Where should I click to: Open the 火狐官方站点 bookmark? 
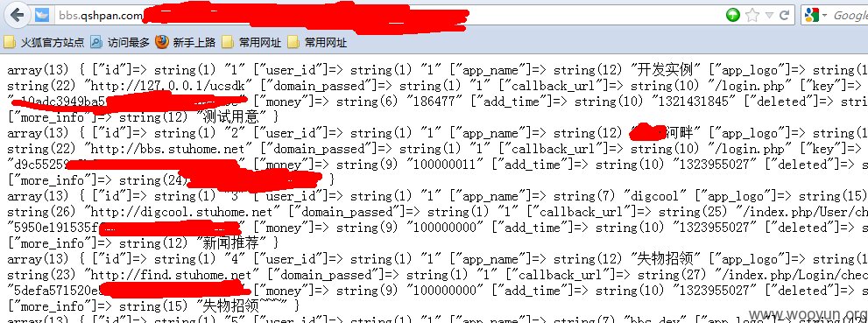point(45,43)
